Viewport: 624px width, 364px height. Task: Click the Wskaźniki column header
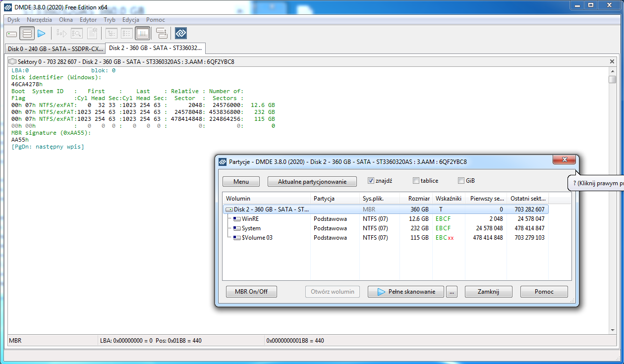click(449, 199)
